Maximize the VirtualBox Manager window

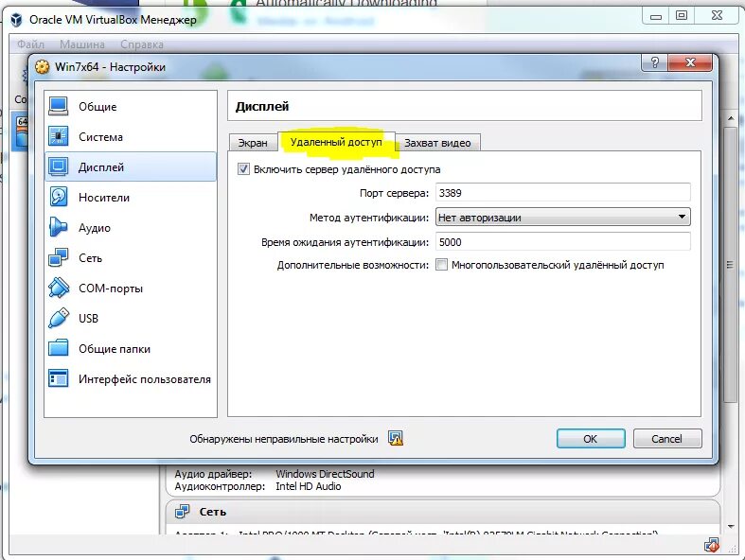pos(682,16)
